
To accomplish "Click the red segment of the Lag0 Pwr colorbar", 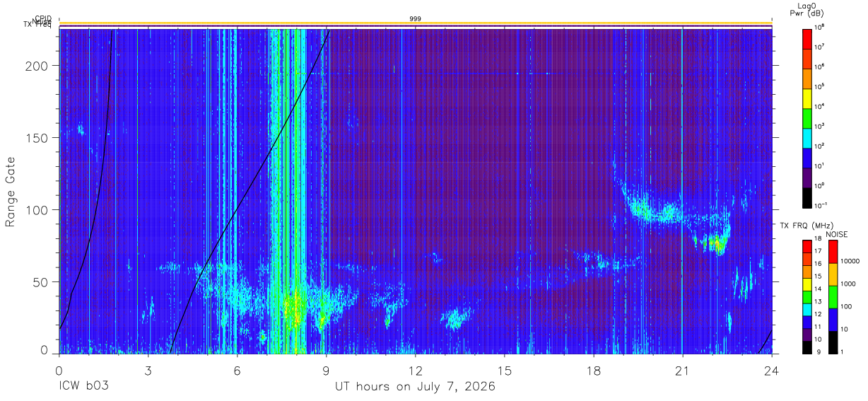I will tap(807, 37).
